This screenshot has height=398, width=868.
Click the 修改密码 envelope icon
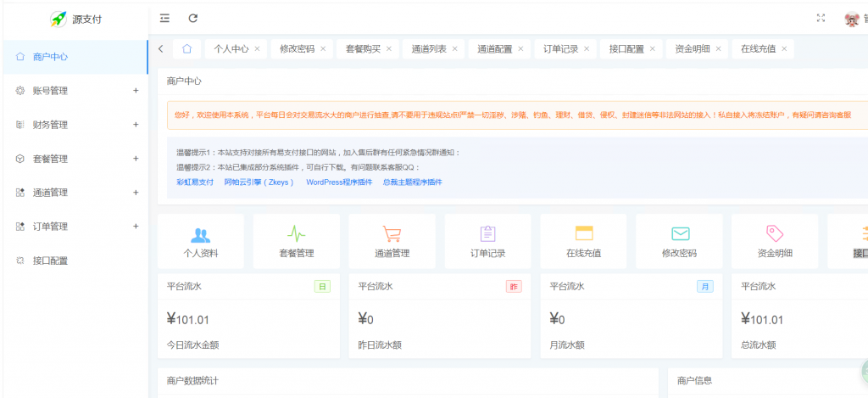point(680,234)
